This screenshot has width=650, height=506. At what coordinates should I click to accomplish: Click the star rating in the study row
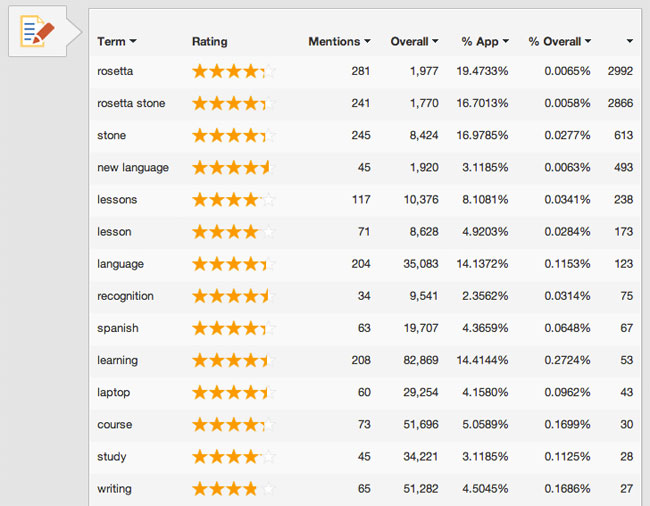tap(234, 457)
